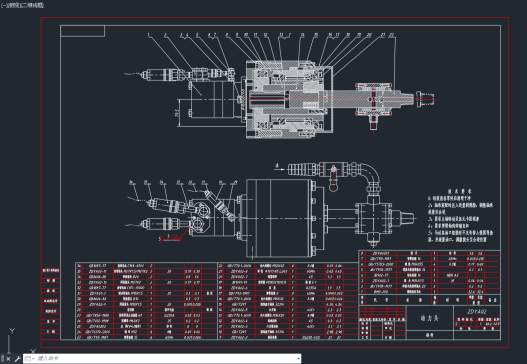Expand command history arrow at command line end
The height and width of the screenshot is (364, 527).
[x=298, y=359]
